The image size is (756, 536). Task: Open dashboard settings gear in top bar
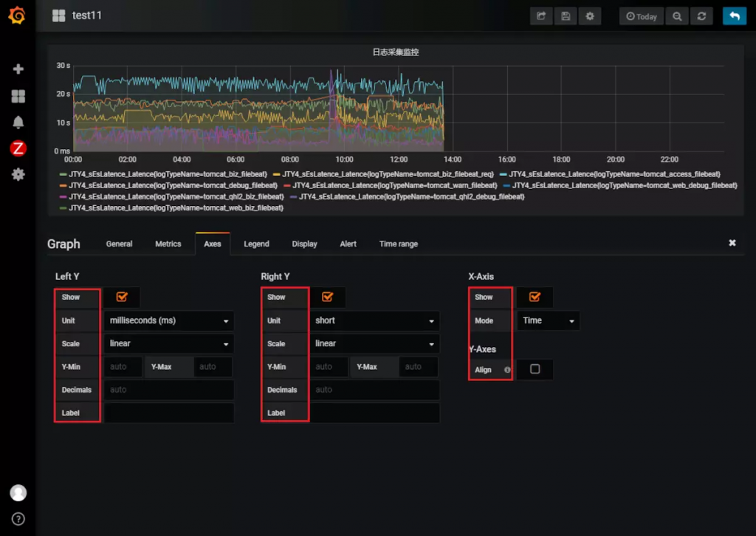[590, 16]
